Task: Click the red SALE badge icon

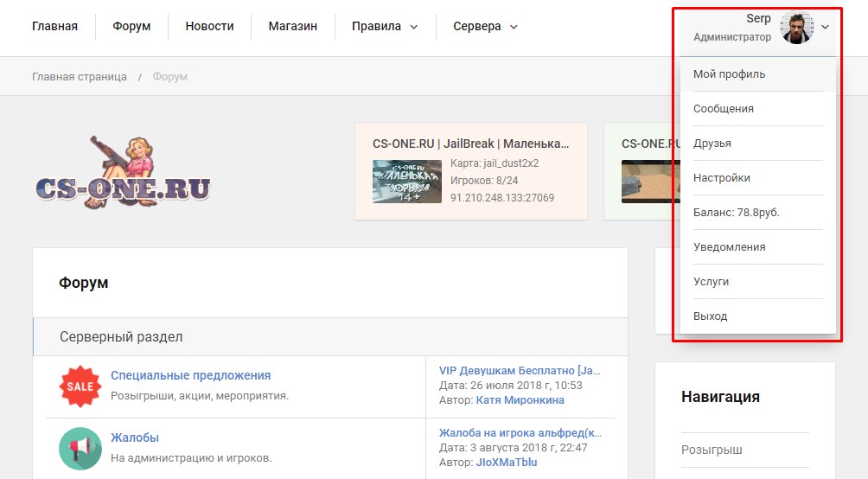Action: (80, 386)
